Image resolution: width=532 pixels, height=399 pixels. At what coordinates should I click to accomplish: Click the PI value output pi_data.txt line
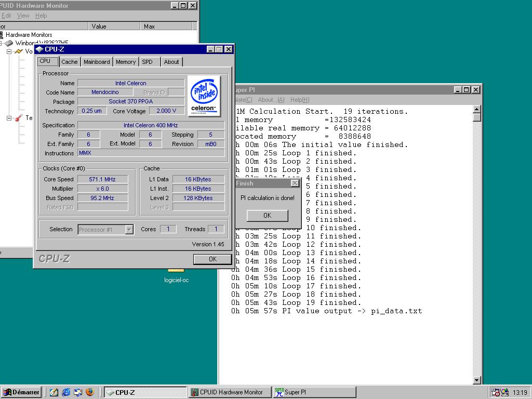(x=327, y=311)
